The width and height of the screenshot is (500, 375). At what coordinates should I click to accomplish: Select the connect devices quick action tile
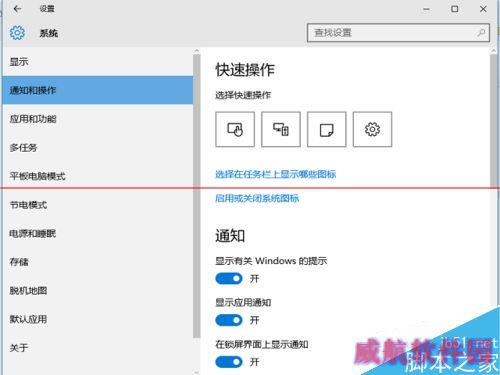point(281,129)
